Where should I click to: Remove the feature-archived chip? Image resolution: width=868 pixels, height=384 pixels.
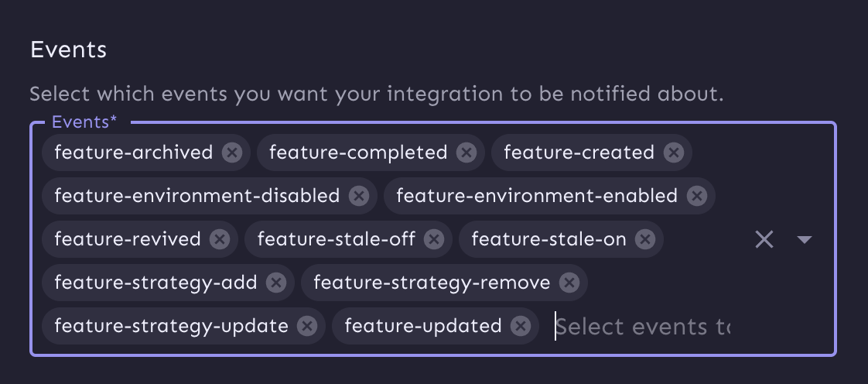click(232, 153)
